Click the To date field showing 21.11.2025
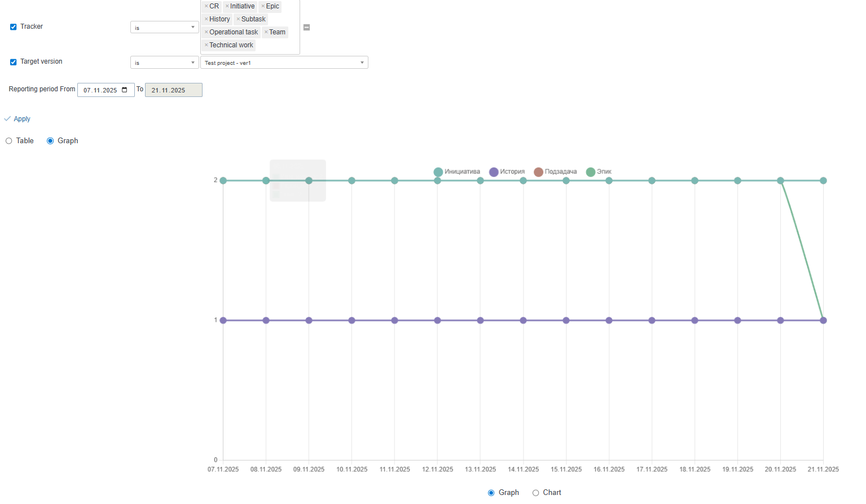This screenshot has height=504, width=866. point(173,90)
